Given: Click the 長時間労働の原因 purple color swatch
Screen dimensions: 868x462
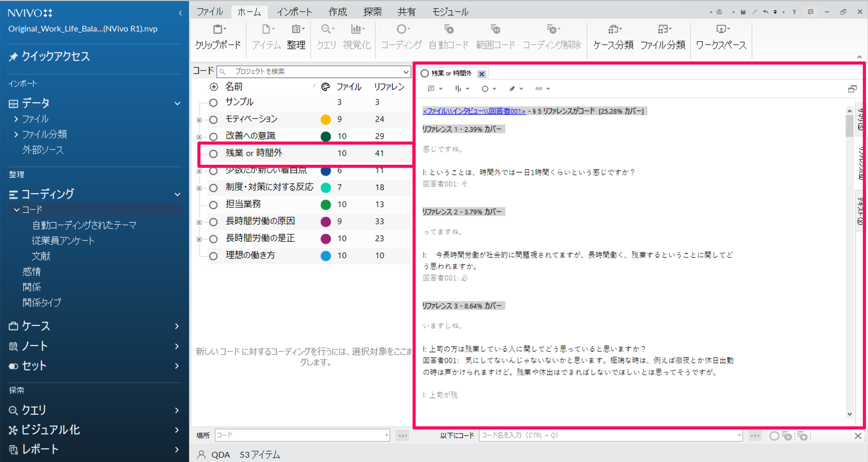Looking at the screenshot, I should [326, 222].
